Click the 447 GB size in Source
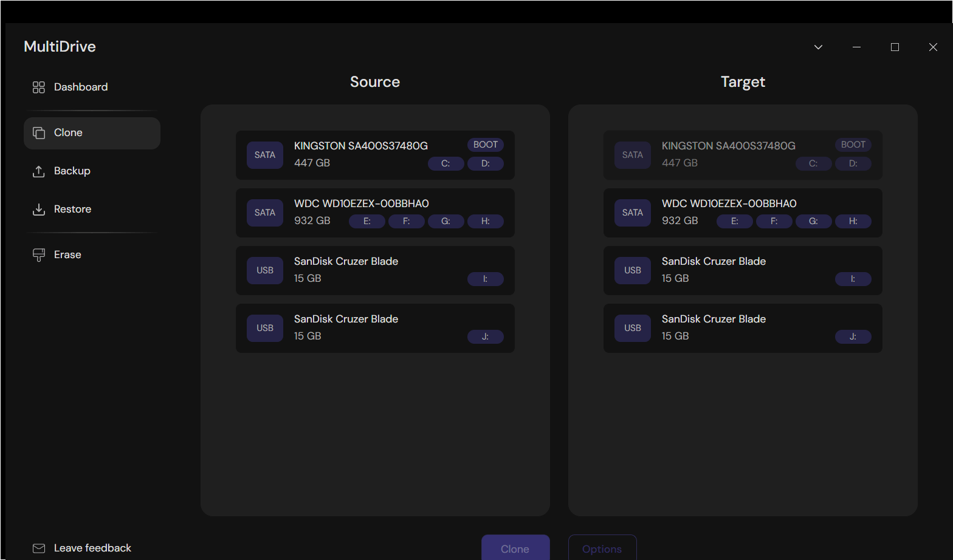This screenshot has width=953, height=560. pos(312,163)
